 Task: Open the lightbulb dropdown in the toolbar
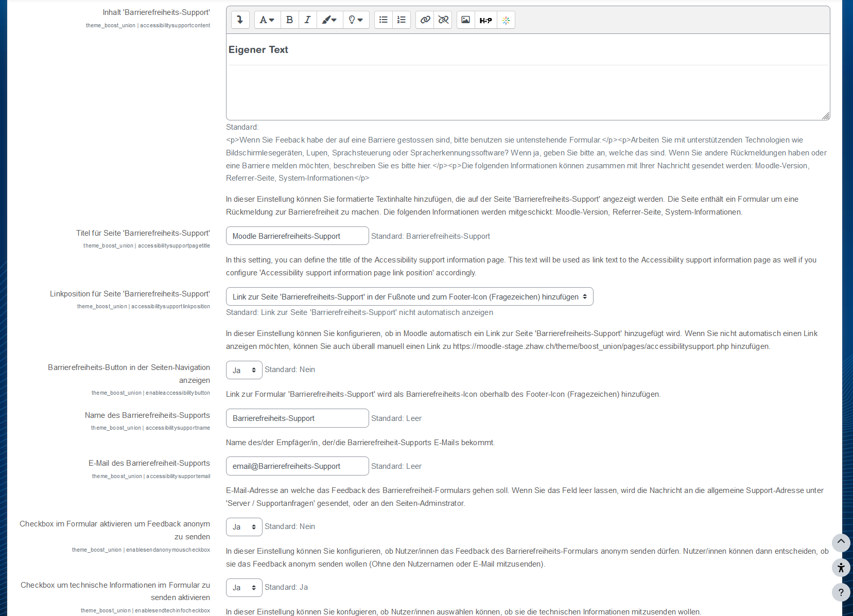pyautogui.click(x=356, y=20)
